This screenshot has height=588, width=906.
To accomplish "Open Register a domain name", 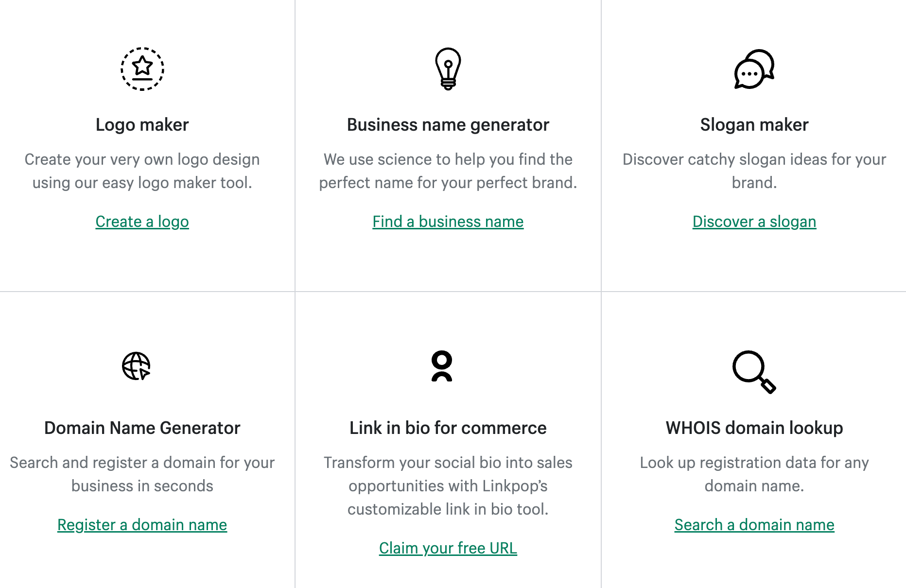I will (141, 525).
